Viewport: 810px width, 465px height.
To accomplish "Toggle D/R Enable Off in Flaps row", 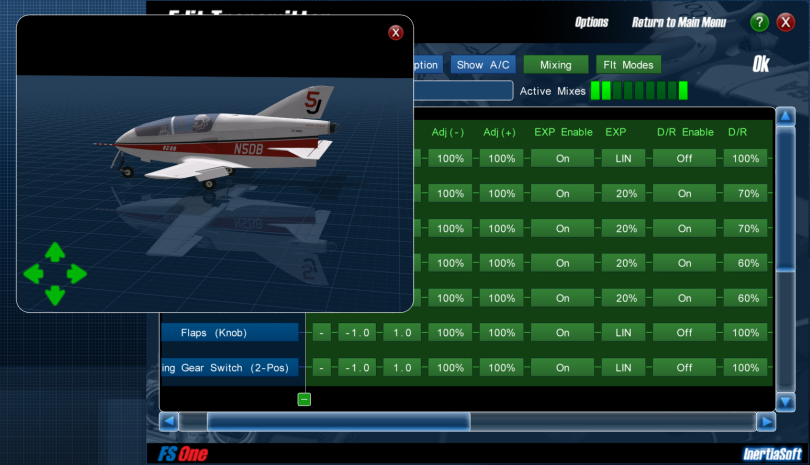I will pos(684,333).
